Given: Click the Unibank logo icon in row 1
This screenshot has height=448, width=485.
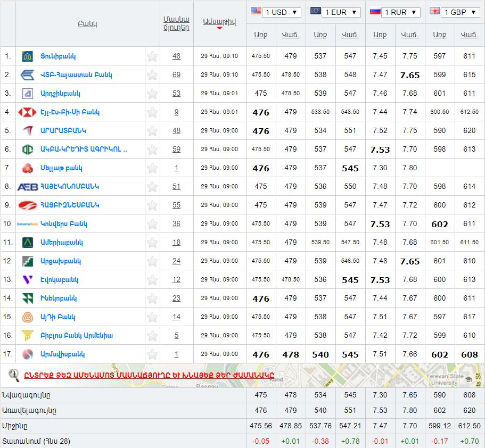Looking at the screenshot, I should click(28, 56).
